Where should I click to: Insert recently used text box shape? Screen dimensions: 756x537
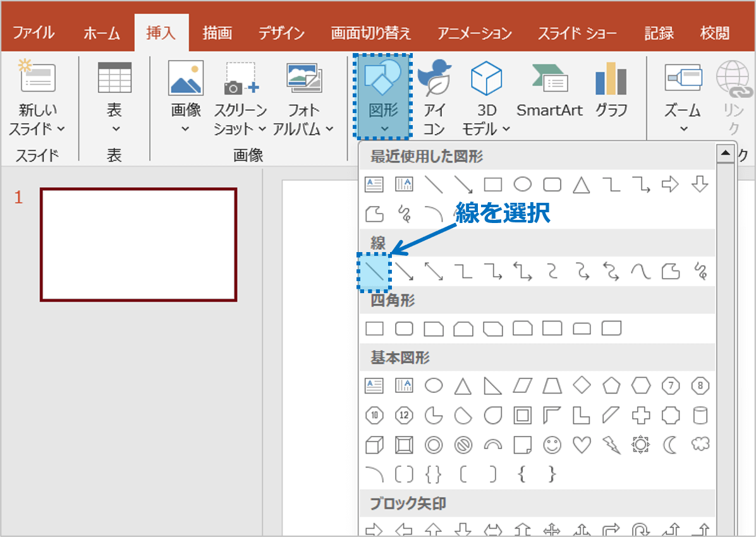(374, 184)
